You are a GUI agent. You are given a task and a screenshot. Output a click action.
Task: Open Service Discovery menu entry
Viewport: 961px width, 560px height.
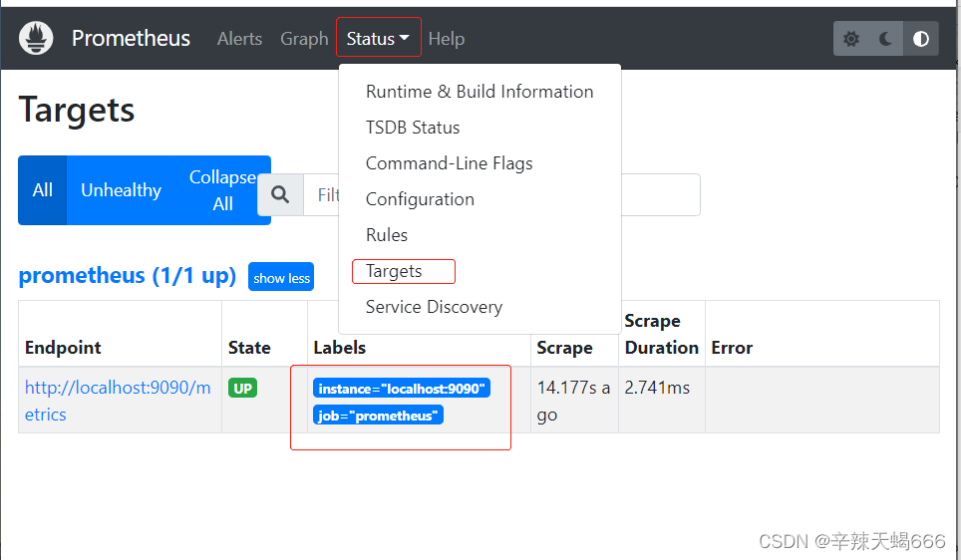click(434, 306)
